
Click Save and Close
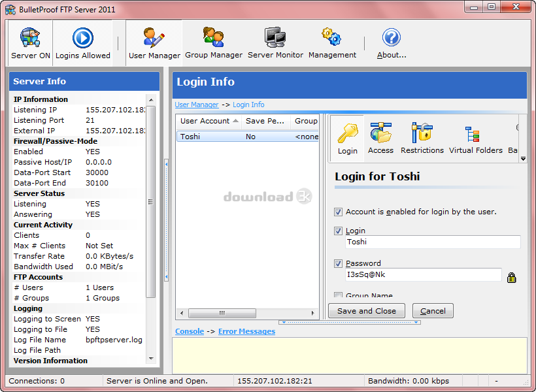(x=367, y=311)
